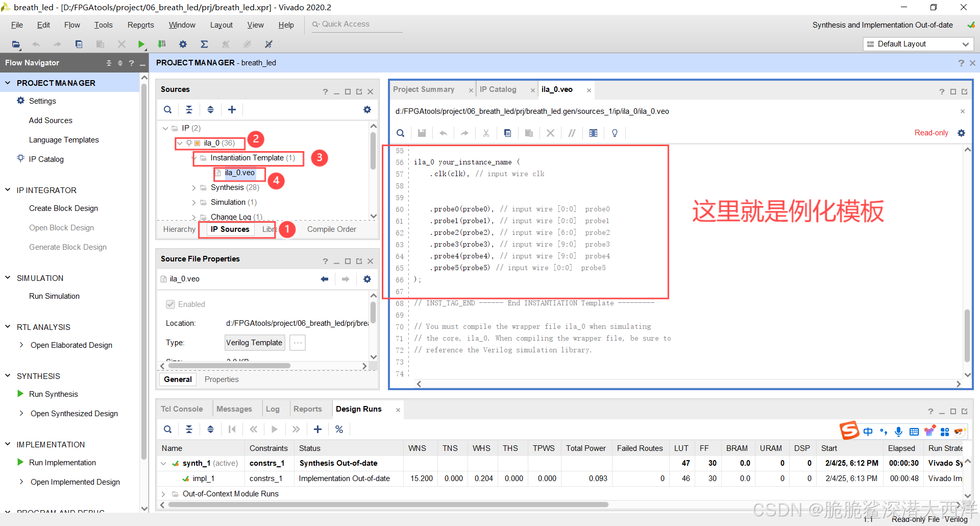Screen dimensions: 980x526
Task: Search in the ila_0.veo editor
Action: 401,133
